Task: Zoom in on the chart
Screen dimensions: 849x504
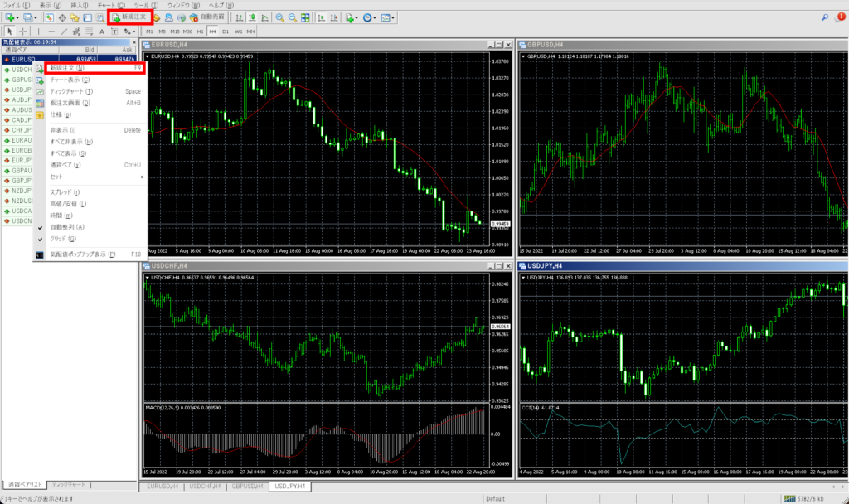Action: coord(279,18)
